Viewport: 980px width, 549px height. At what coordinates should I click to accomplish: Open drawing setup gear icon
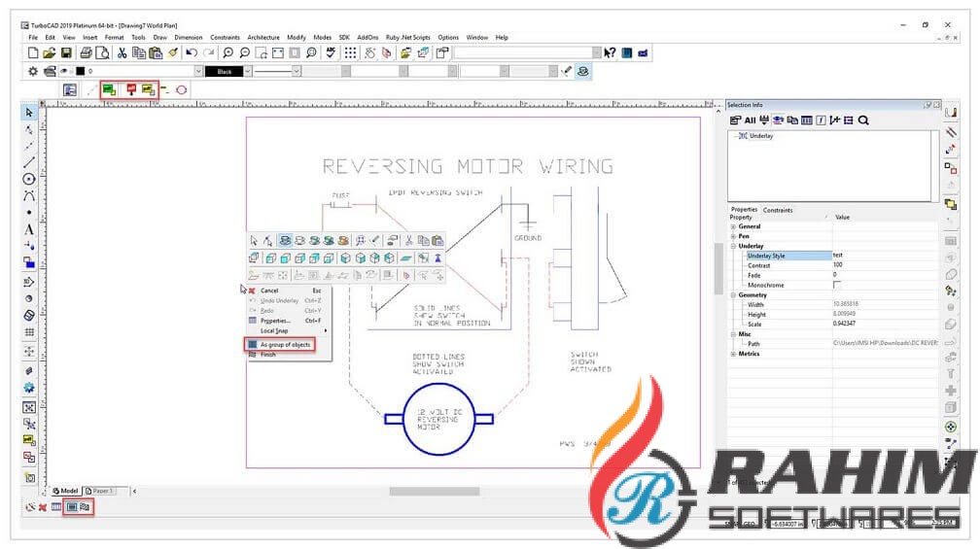[x=33, y=71]
